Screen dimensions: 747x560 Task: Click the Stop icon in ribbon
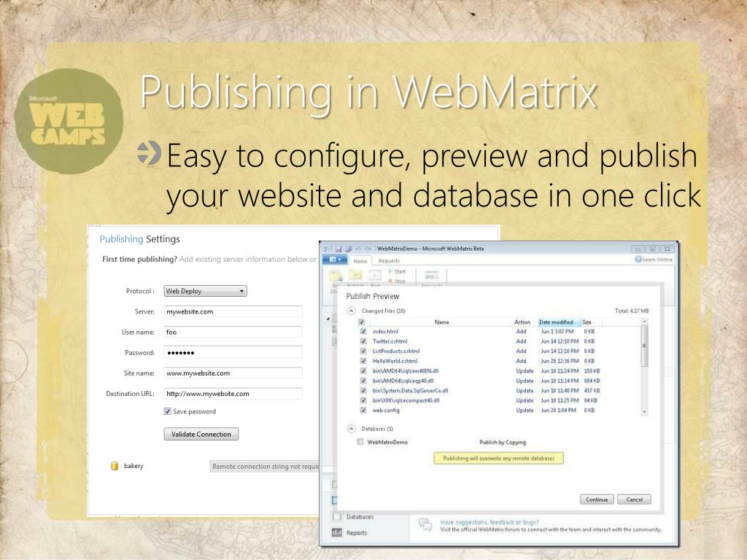[390, 281]
